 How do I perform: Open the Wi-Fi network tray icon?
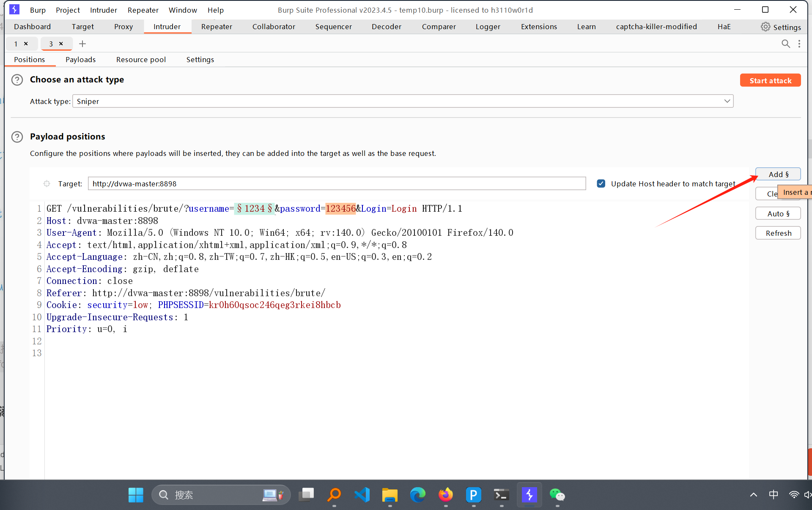tap(794, 495)
